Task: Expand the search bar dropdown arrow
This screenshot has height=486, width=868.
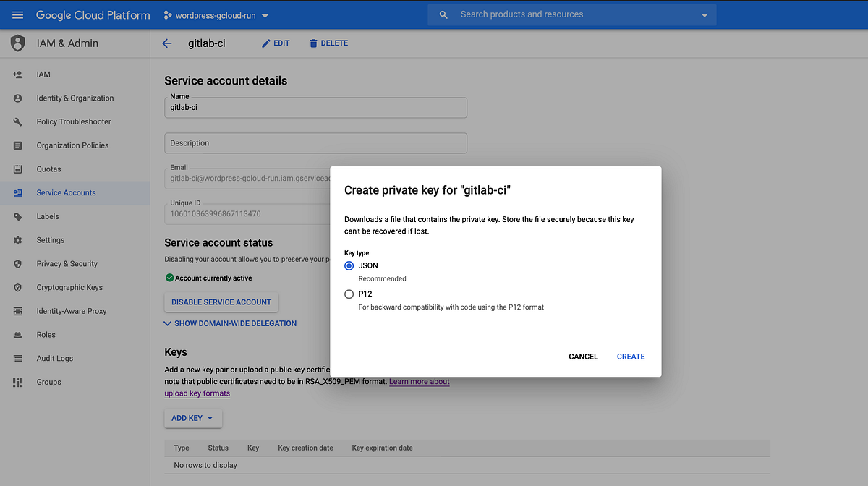Action: coord(705,15)
